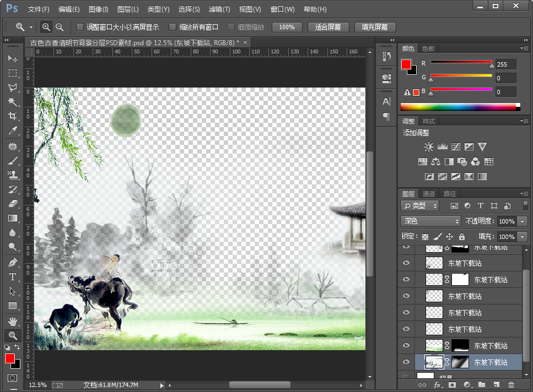
Task: Toggle lock image pixels brush icon
Action: (438, 236)
